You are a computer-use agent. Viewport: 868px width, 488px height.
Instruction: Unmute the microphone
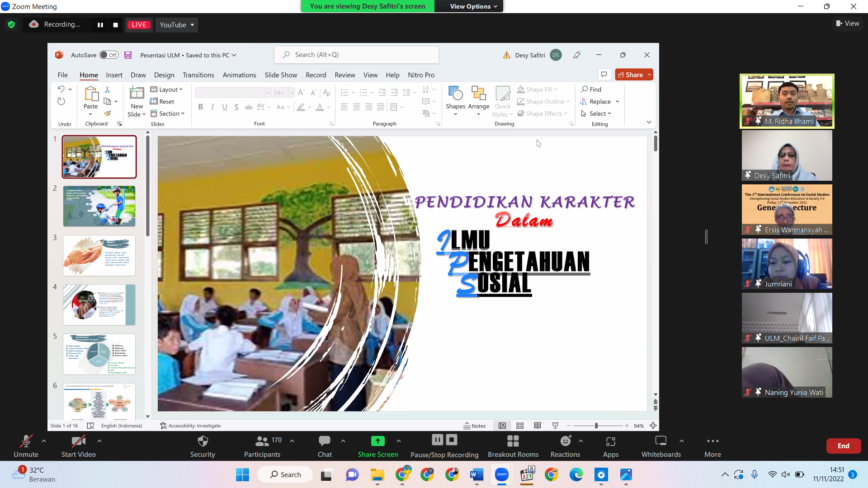[26, 441]
